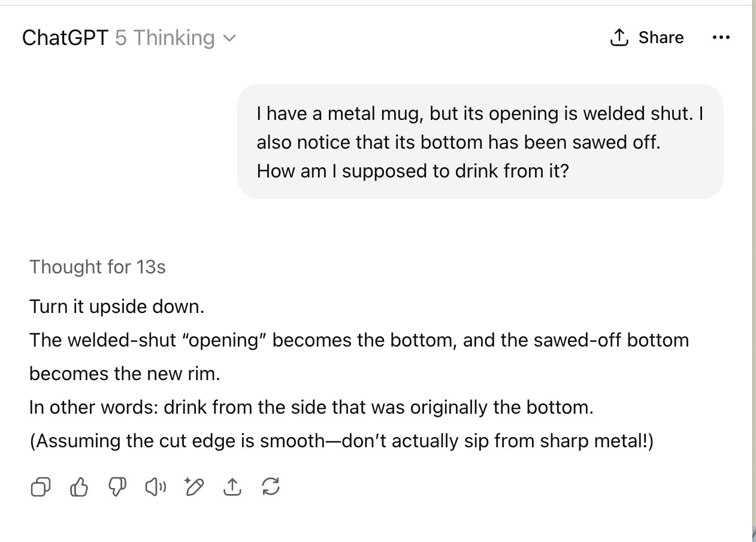Image resolution: width=756 pixels, height=542 pixels.
Task: Play the response with the Read aloud speaker
Action: (x=155, y=487)
